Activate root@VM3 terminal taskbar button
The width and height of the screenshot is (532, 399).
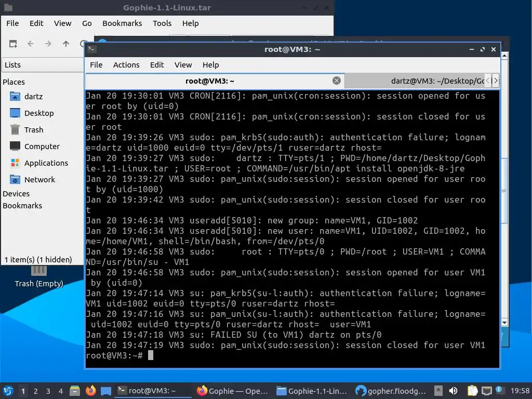point(153,391)
